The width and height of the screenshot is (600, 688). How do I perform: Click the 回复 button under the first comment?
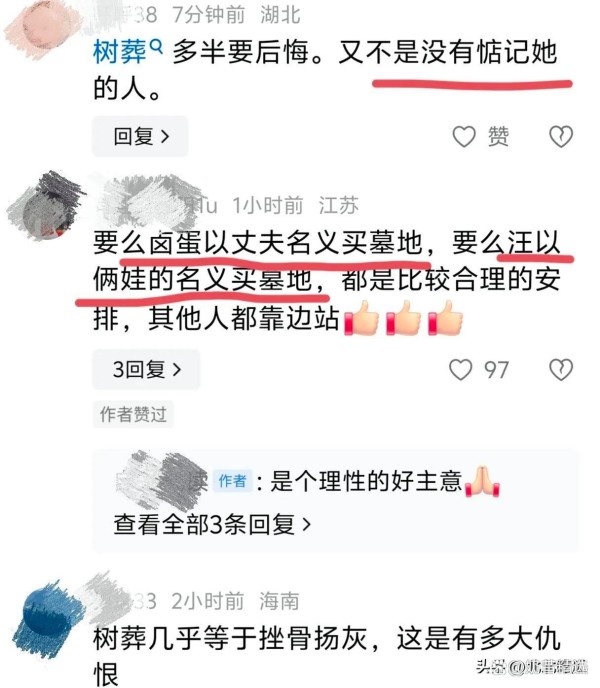click(140, 136)
